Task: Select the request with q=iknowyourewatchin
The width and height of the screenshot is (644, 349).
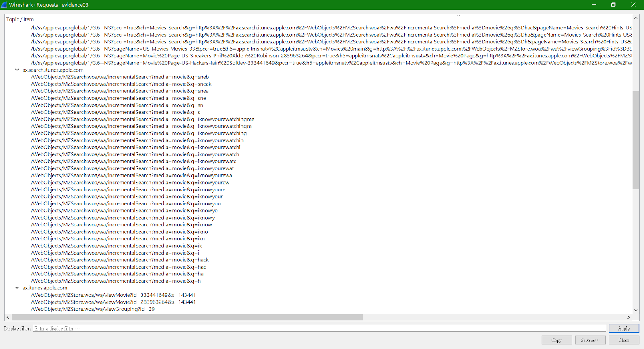Action: (137, 140)
